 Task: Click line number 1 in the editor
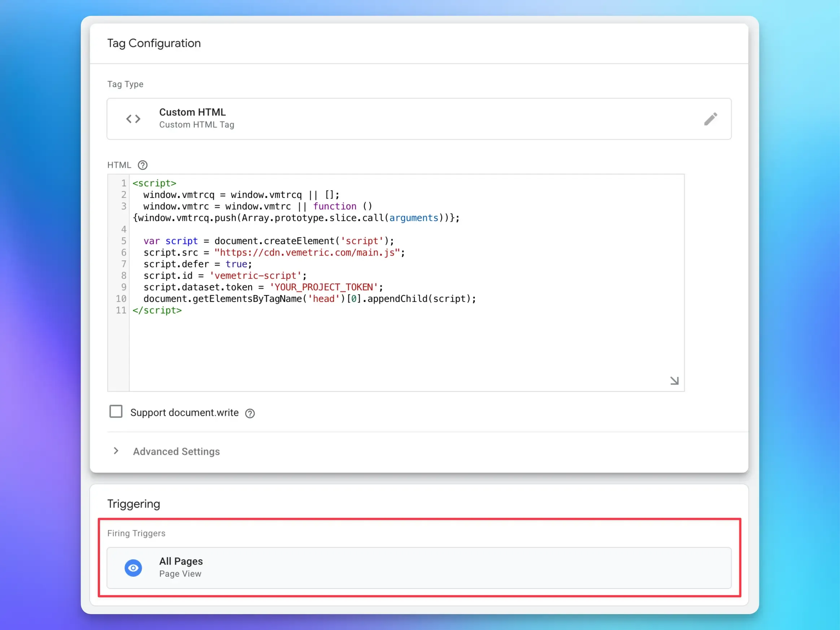(x=123, y=183)
